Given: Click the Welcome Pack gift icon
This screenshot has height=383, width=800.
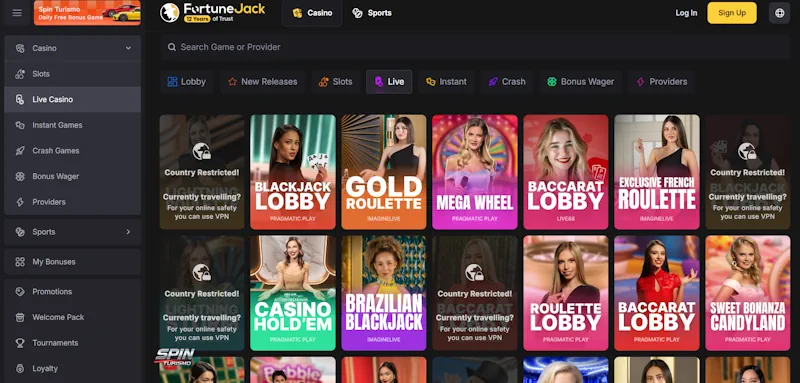Looking at the screenshot, I should [20, 317].
